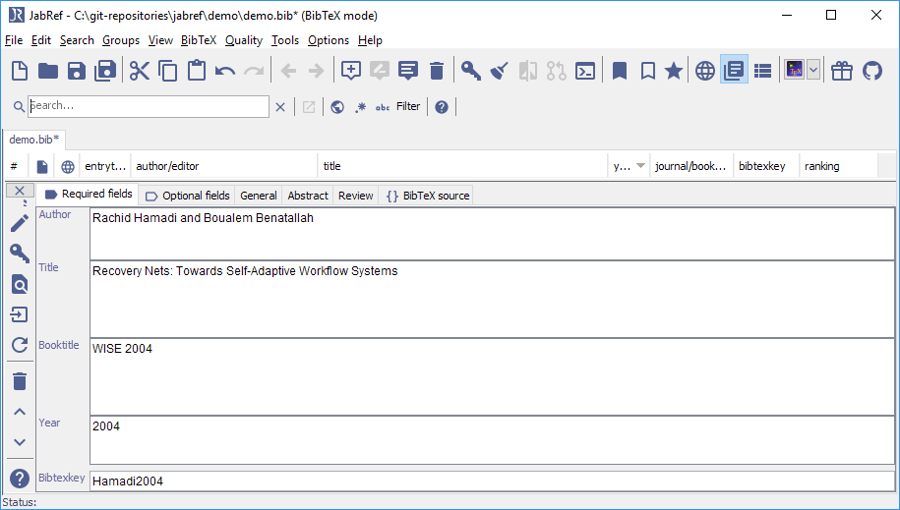
Task: Create a new BibTeX library
Action: tap(20, 71)
